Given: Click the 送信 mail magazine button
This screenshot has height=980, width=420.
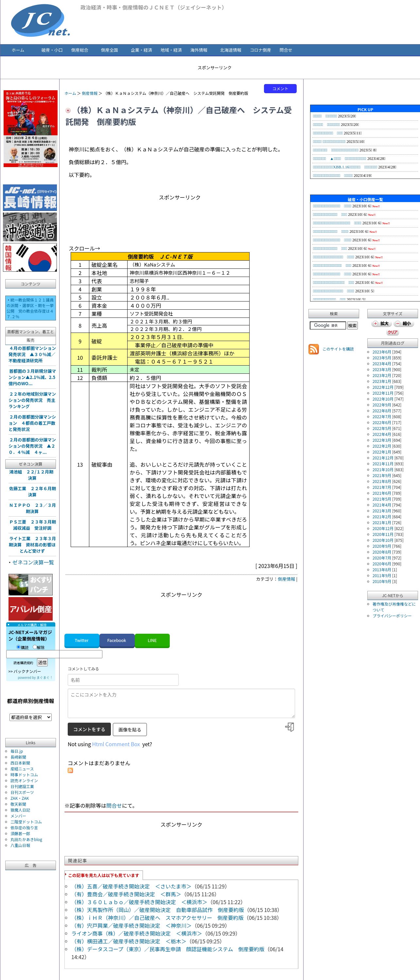Looking at the screenshot, I should (x=42, y=662).
